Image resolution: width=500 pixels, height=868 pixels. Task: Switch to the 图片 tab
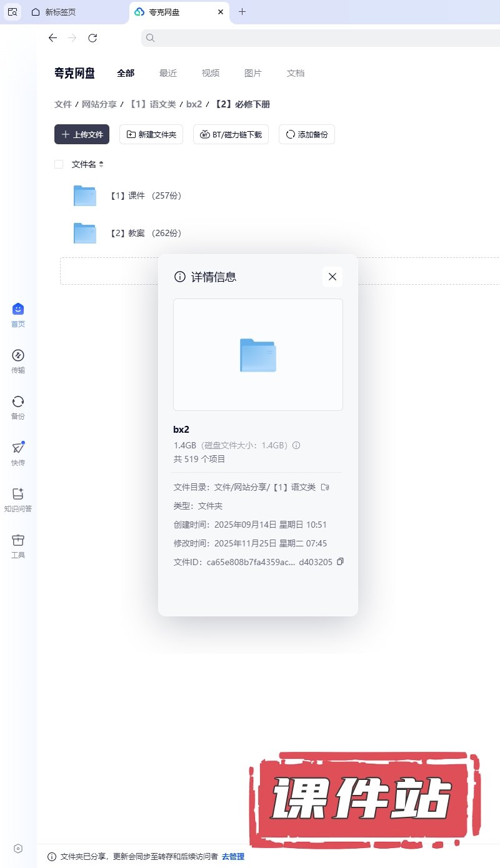click(253, 73)
